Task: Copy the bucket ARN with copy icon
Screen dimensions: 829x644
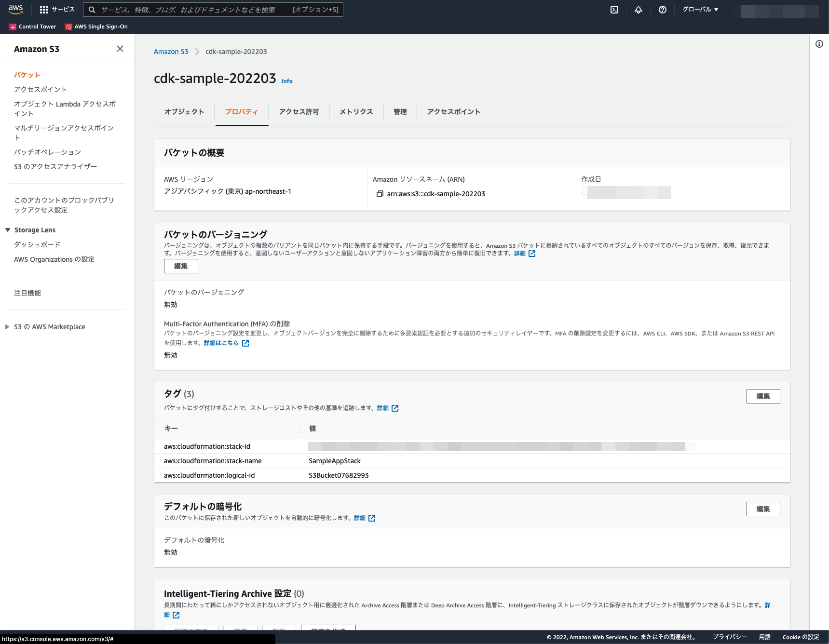Action: (380, 194)
